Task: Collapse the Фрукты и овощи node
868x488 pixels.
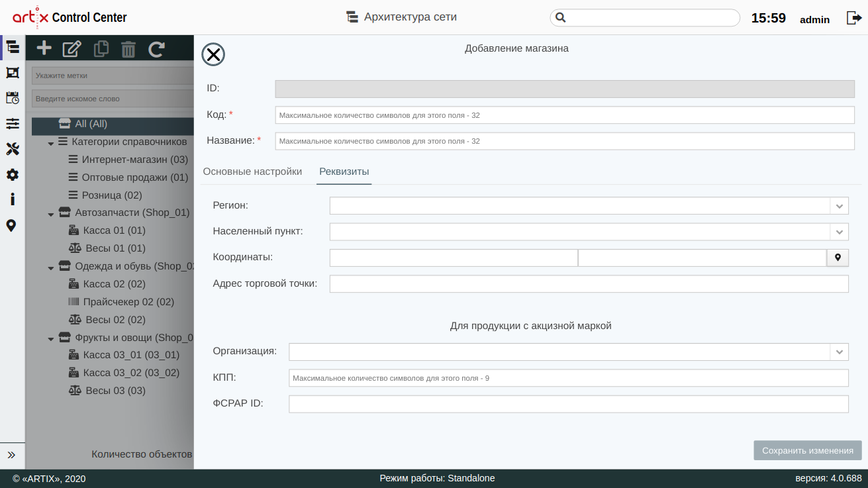Action: (x=51, y=338)
